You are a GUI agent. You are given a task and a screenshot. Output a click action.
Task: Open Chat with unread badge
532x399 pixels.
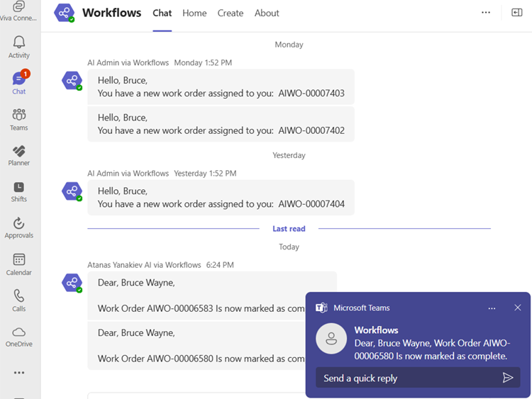[x=19, y=82]
